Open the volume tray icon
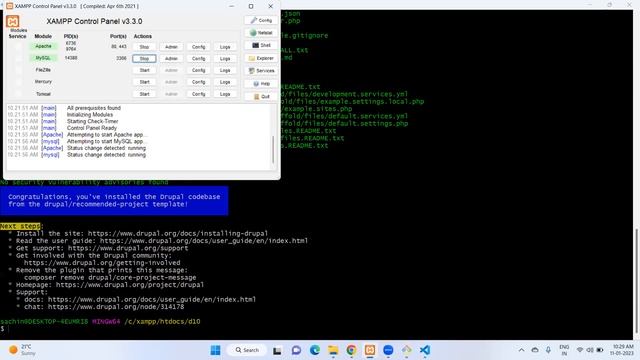The image size is (640, 360). click(590, 350)
